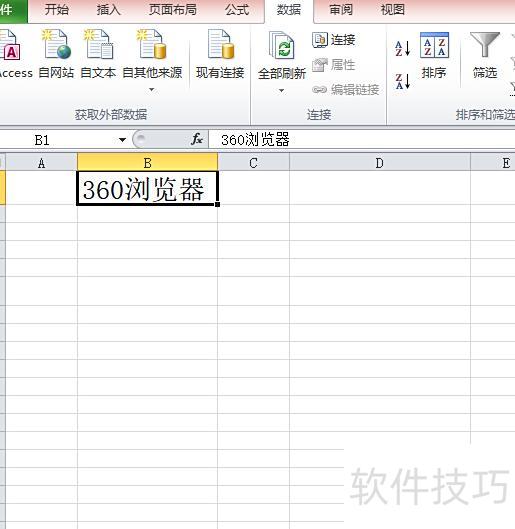The width and height of the screenshot is (515, 529).
Task: Toggle the 筛选 (Filter) funnel
Action: (485, 56)
